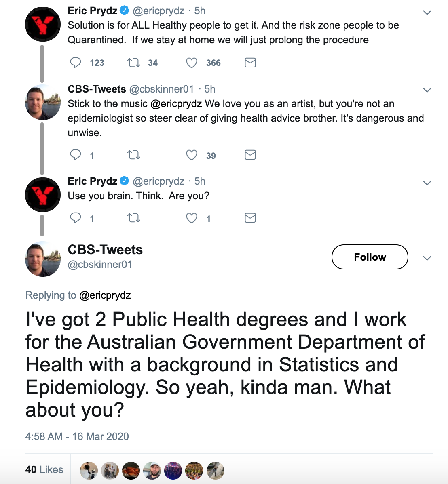The height and width of the screenshot is (484, 448).
Task: Retweet Eric Prydz's Solution tweet
Action: point(134,63)
